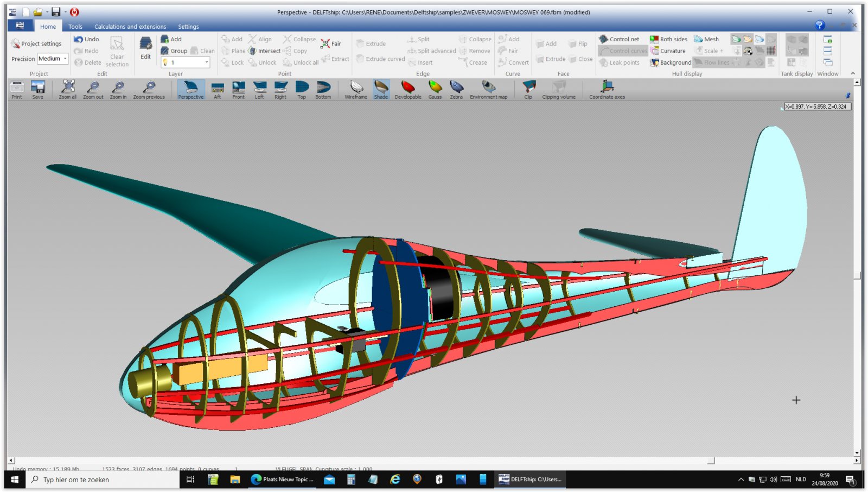The width and height of the screenshot is (868, 492).
Task: Toggle Mesh display
Action: coord(706,39)
